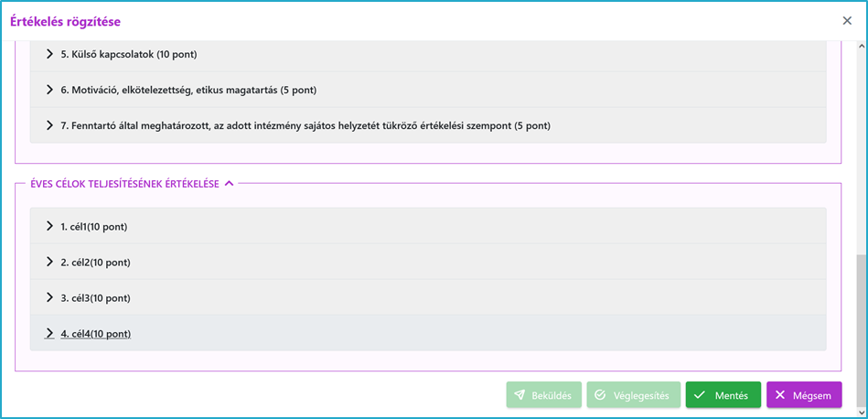Expand the chevron of item 7. Fenntartó által meghatározott
This screenshot has width=868, height=419.
[49, 125]
